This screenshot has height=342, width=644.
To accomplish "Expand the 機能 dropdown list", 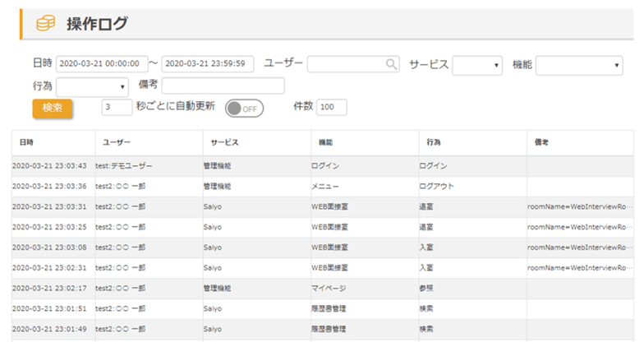I will [579, 66].
